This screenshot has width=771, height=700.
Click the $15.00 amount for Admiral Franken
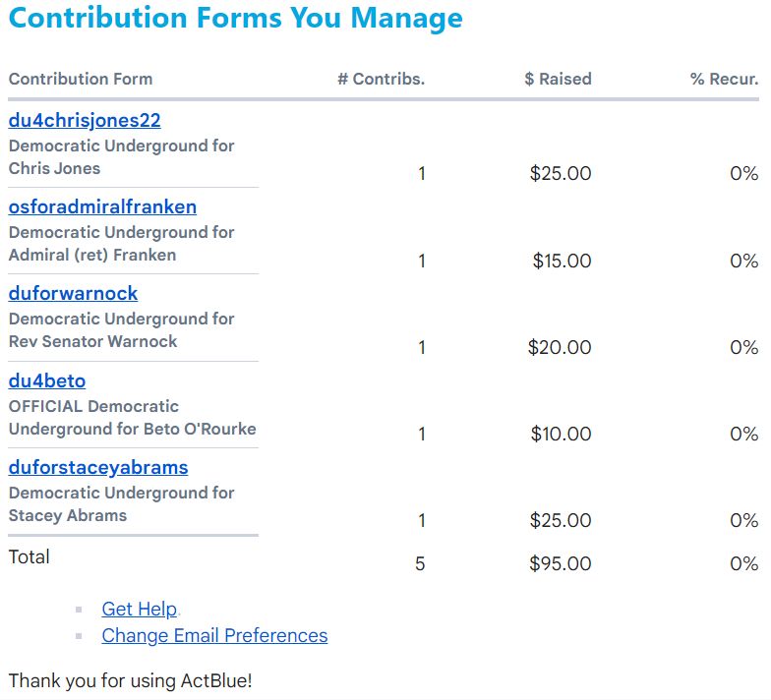(562, 261)
